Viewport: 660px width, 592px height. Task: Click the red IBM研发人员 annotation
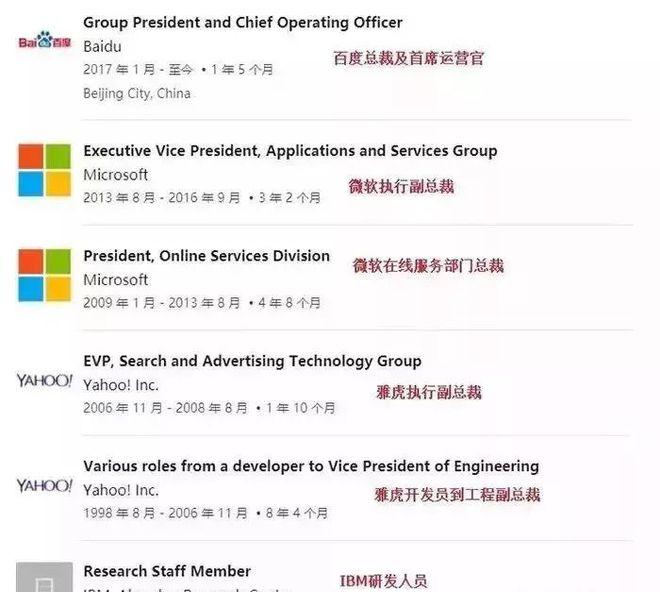click(383, 580)
